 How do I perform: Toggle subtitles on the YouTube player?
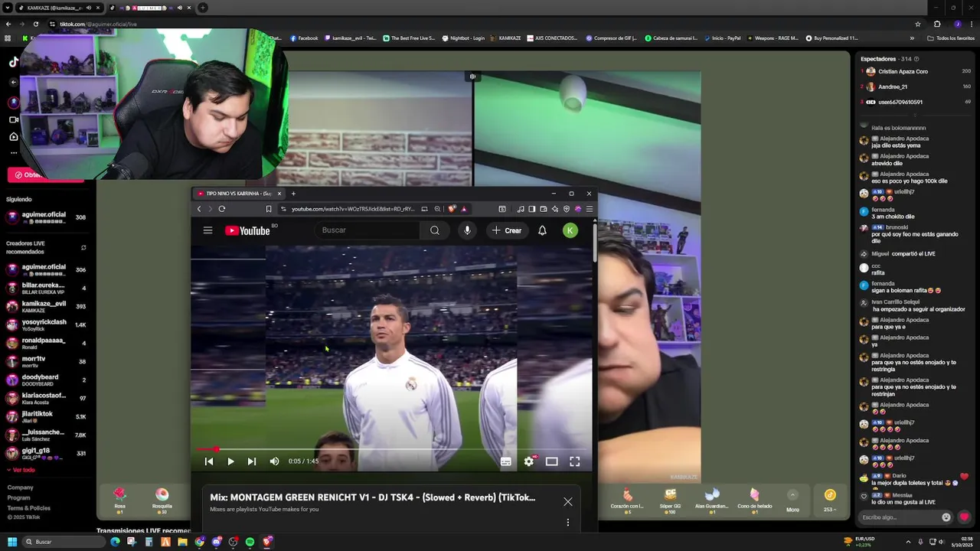[x=505, y=461]
